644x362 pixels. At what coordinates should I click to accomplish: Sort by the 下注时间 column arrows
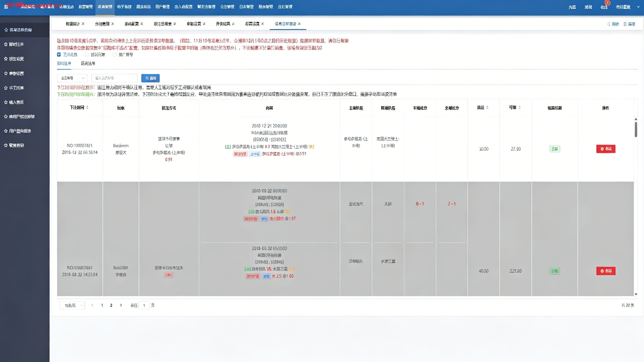(87, 108)
